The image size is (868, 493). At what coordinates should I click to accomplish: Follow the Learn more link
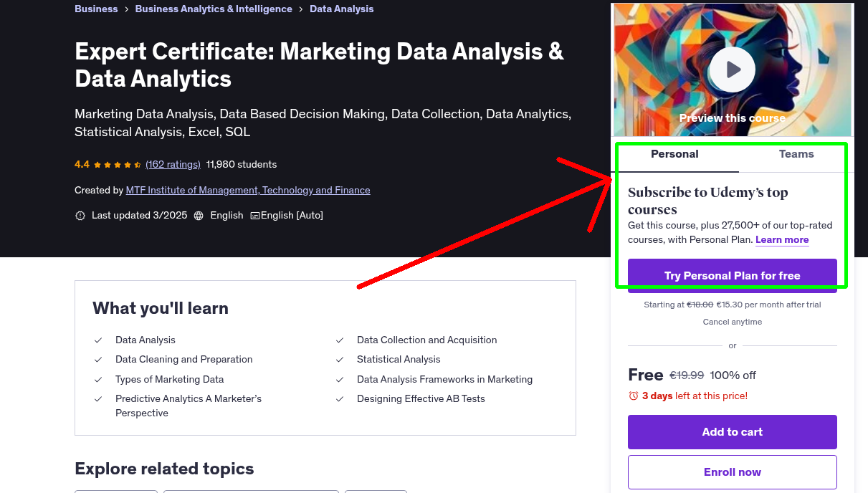782,240
